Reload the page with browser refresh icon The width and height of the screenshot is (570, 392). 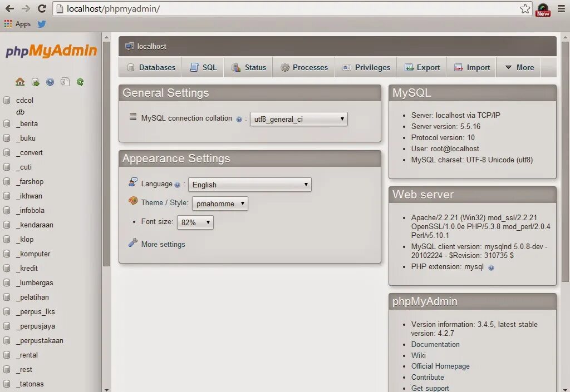tap(42, 9)
